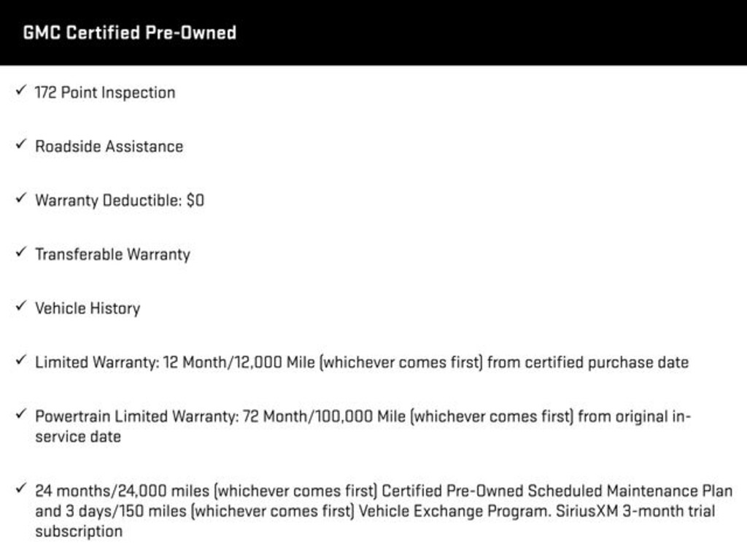747x560 pixels.
Task: Select the checkmark next to Vehicle History
Action: point(20,306)
